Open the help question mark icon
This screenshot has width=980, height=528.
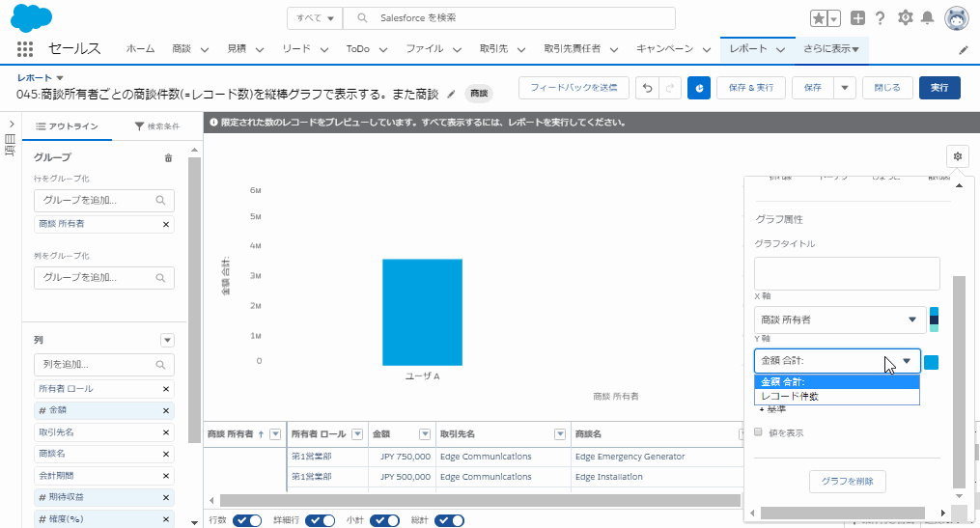880,18
